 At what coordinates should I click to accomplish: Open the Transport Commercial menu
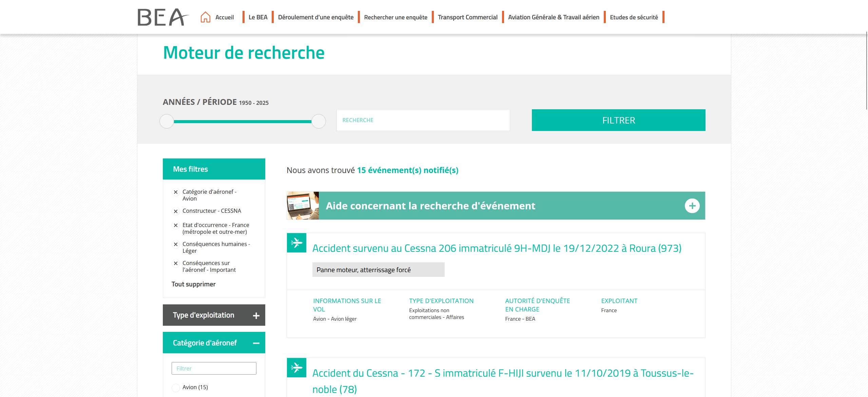pyautogui.click(x=467, y=17)
